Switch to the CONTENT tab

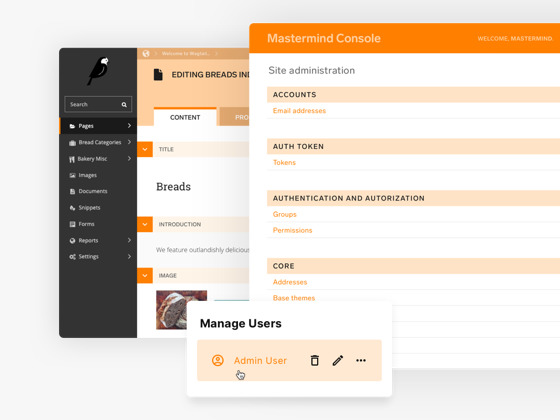(185, 117)
